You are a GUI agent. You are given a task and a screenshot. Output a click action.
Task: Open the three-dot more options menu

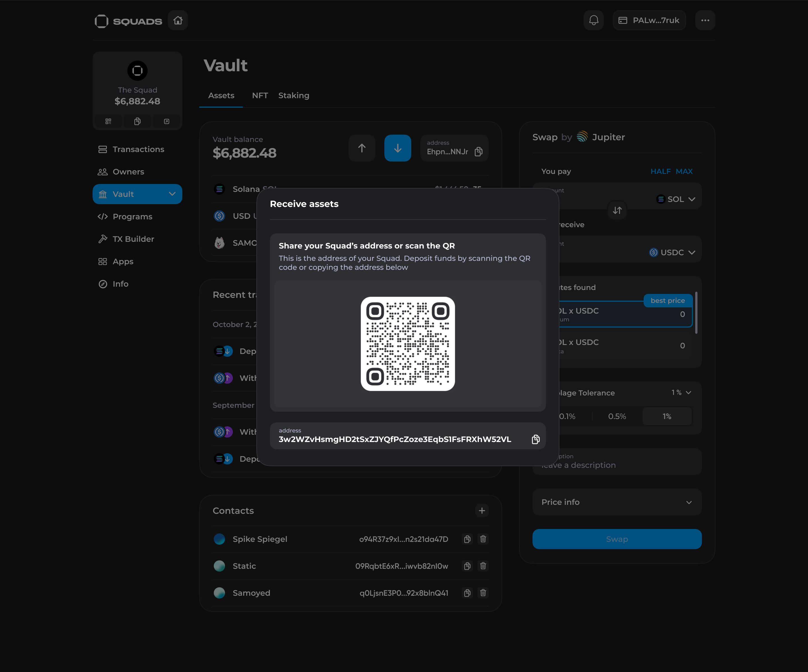click(x=705, y=20)
